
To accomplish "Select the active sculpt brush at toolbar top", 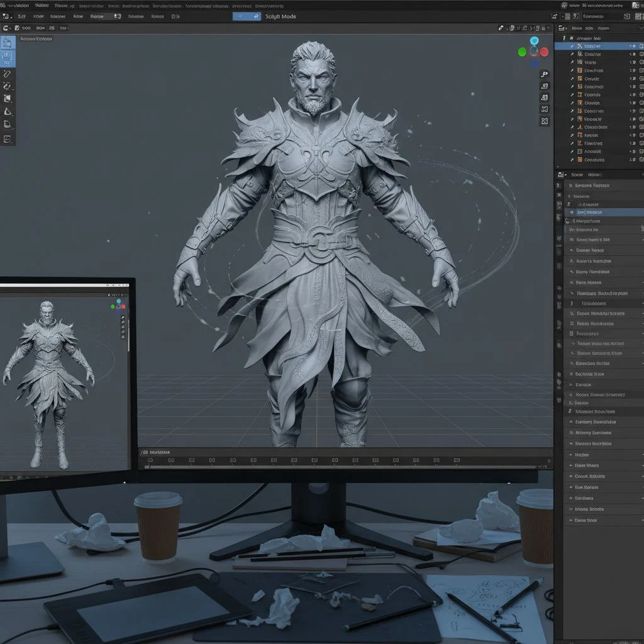I will click(x=8, y=42).
